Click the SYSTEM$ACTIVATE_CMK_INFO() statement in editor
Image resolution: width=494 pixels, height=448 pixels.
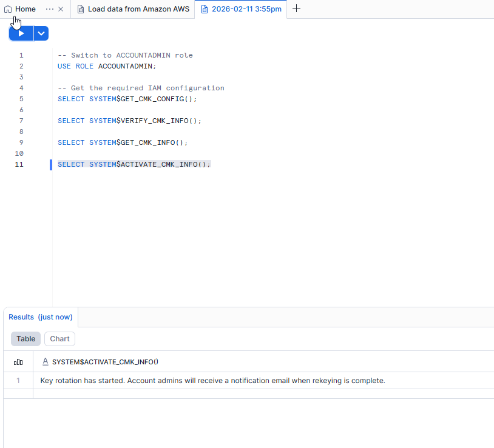134,164
